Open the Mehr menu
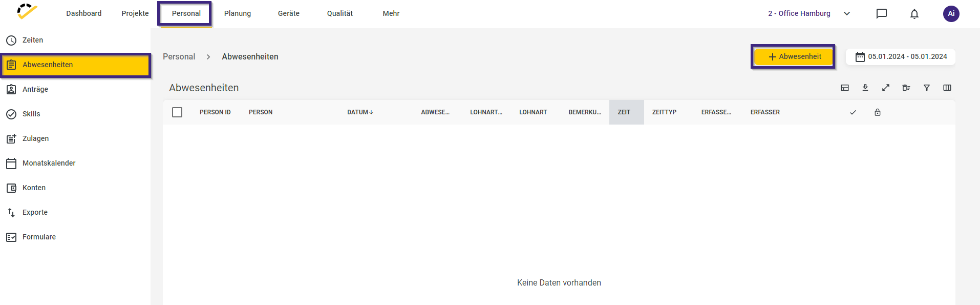Viewport: 980px width, 305px height. (x=391, y=14)
